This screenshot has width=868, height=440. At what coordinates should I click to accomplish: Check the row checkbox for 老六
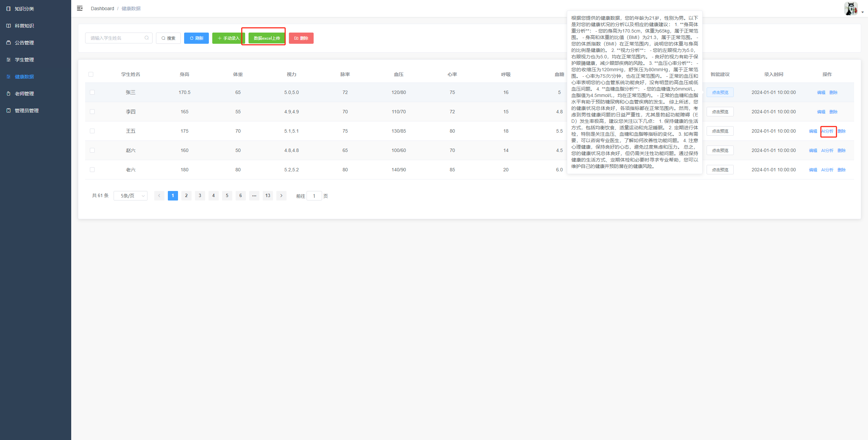pos(92,170)
